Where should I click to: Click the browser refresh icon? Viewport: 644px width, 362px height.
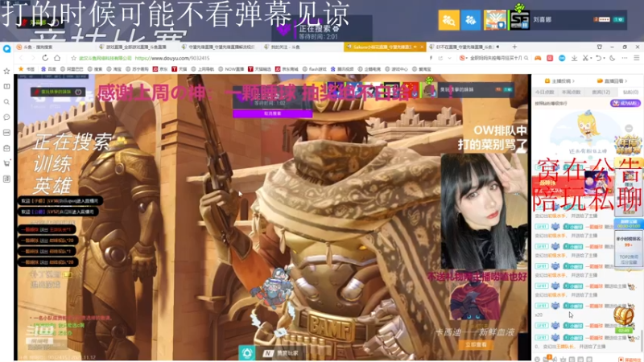[x=45, y=58]
